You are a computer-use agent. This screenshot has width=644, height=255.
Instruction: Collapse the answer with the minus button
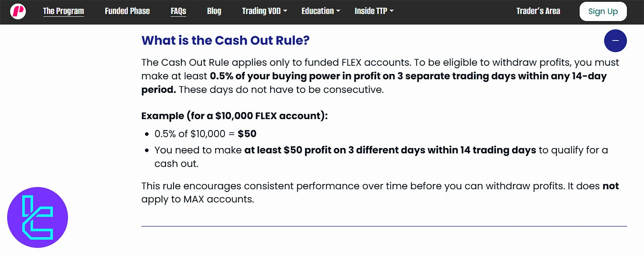[615, 41]
